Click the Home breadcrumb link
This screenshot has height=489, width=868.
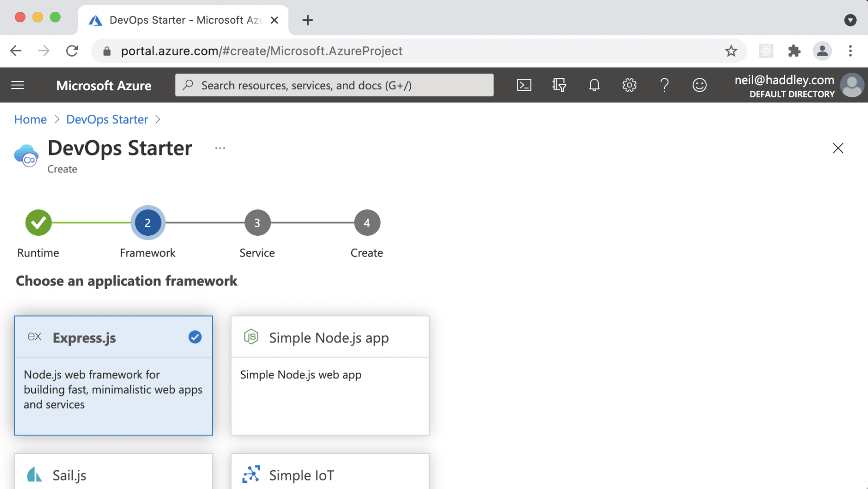(x=30, y=120)
